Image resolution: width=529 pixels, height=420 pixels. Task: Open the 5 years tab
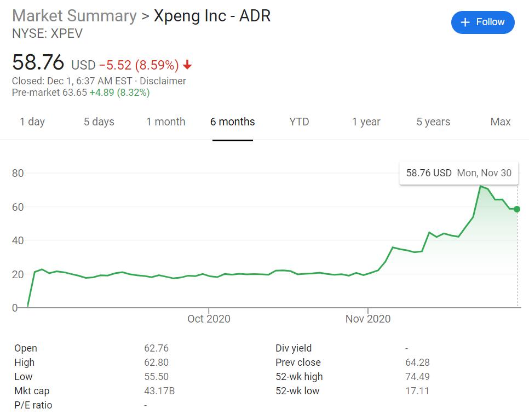click(x=433, y=122)
